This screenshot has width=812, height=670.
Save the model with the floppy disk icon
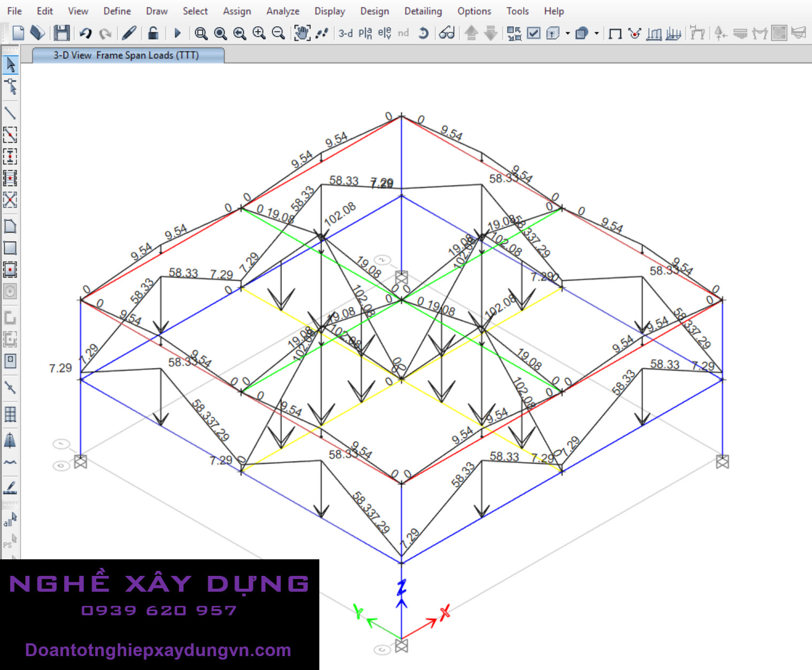click(62, 33)
